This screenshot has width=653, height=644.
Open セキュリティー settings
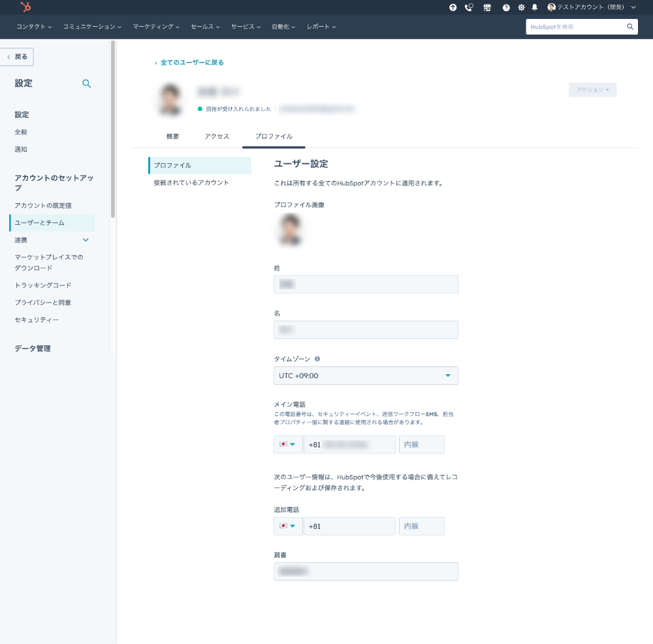pos(37,320)
